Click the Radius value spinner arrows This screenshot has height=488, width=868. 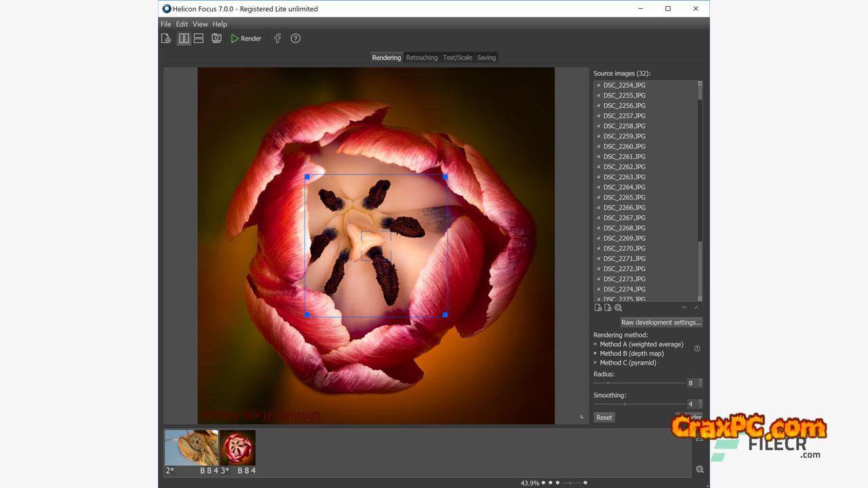click(x=701, y=383)
